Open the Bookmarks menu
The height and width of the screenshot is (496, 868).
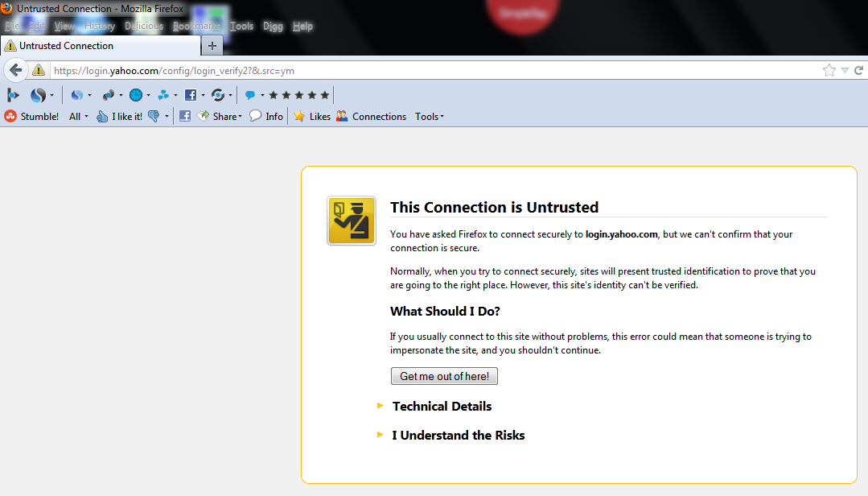click(196, 26)
